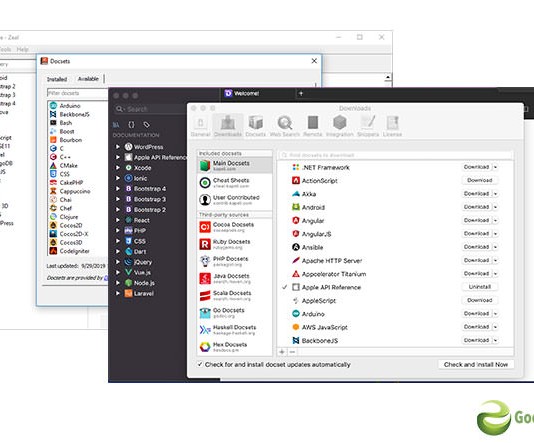534x443 pixels.
Task: Select the Angular row in downloads list
Action: pos(396,220)
